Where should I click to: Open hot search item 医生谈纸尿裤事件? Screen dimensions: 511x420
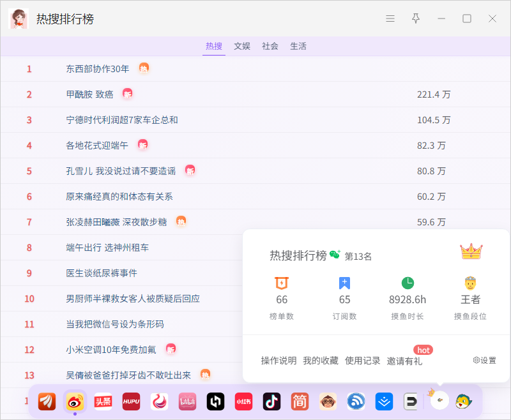[102, 273]
